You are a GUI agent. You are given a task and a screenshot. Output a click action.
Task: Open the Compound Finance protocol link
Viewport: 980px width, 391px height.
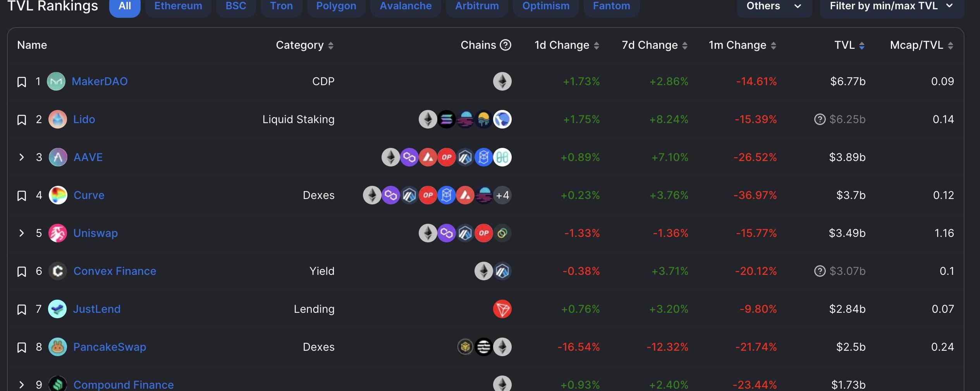pyautogui.click(x=124, y=385)
